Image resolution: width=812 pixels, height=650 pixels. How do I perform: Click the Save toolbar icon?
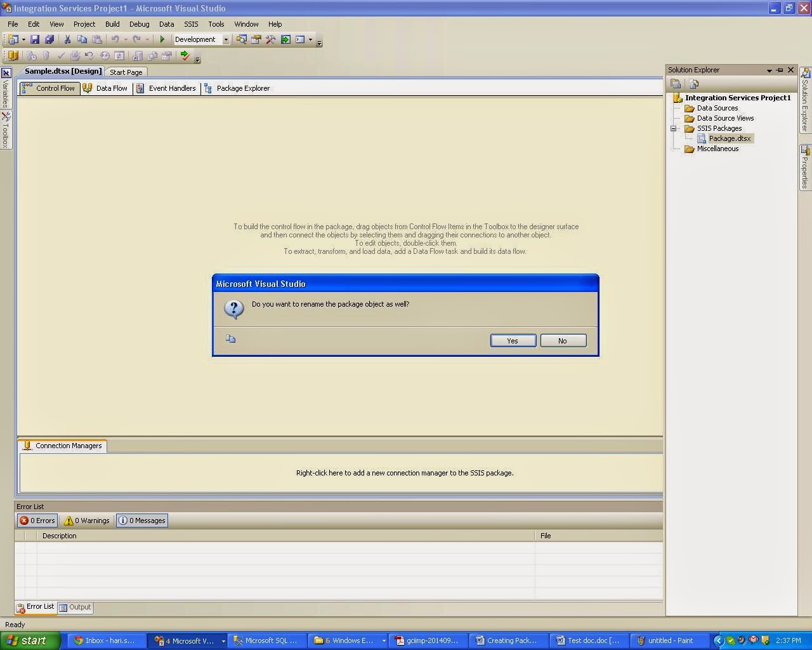(x=35, y=39)
